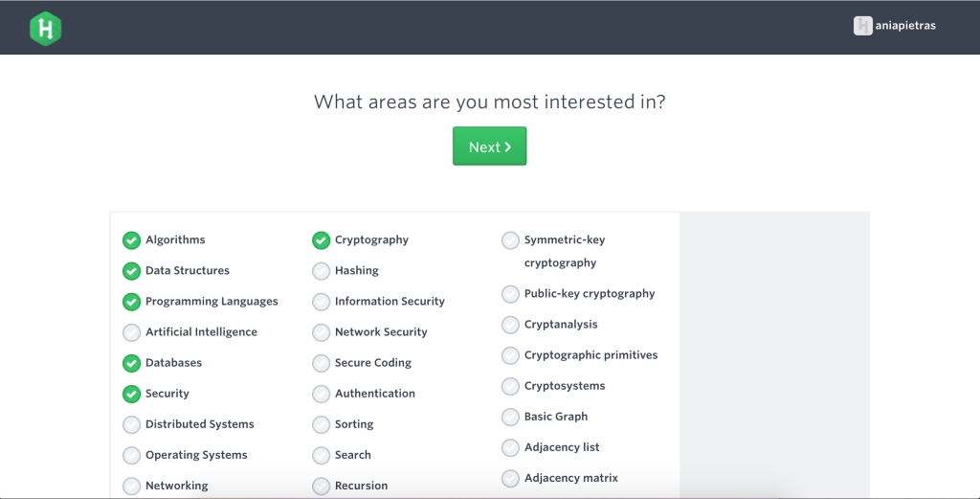Deselect the Programming Languages option
The height and width of the screenshot is (499, 980).
pyautogui.click(x=131, y=302)
